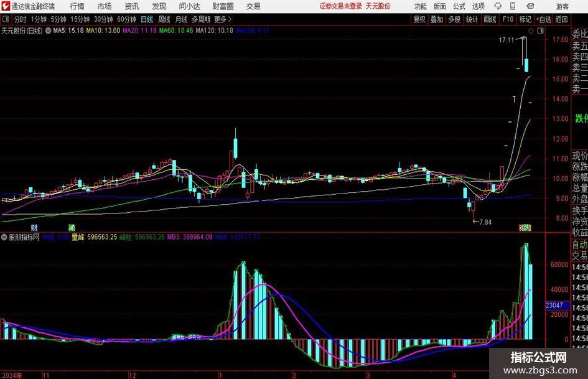
Task: Open settings icon beside 股朋指标网 indicator
Action: pos(4,237)
